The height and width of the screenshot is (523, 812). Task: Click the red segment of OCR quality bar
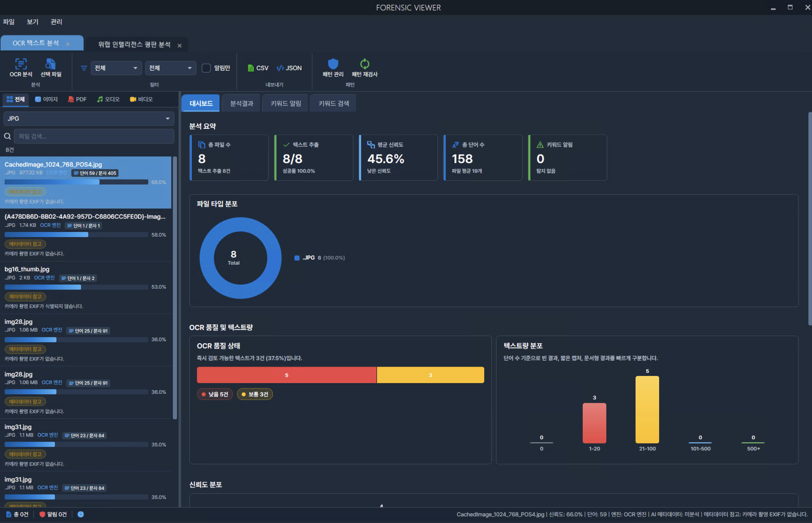286,375
